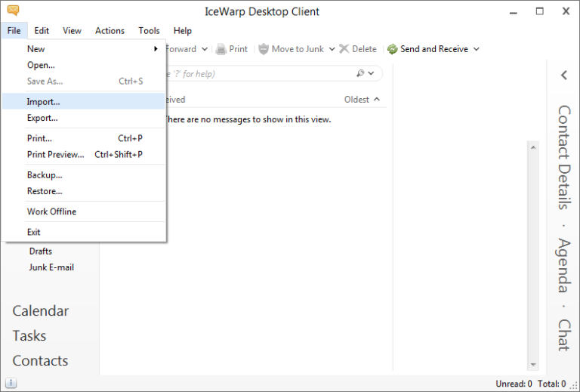This screenshot has height=392, width=580.
Task: Click the scrollbar up arrow
Action: point(533,147)
